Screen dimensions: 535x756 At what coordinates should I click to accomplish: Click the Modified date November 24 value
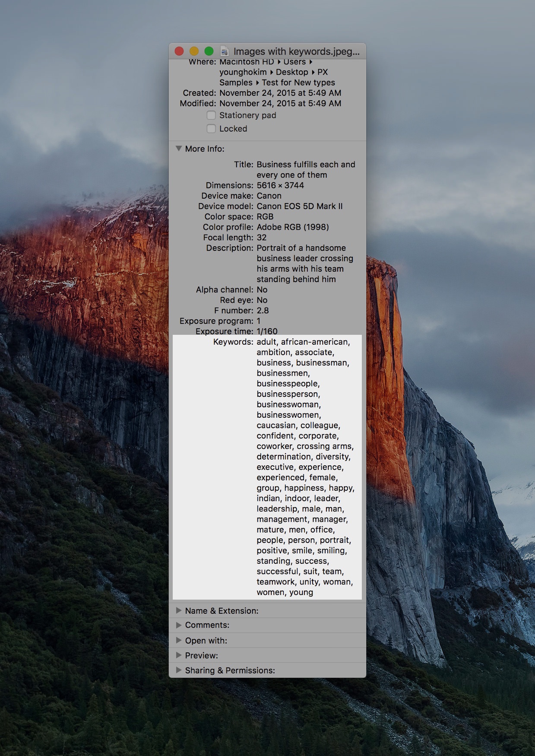pyautogui.click(x=280, y=103)
